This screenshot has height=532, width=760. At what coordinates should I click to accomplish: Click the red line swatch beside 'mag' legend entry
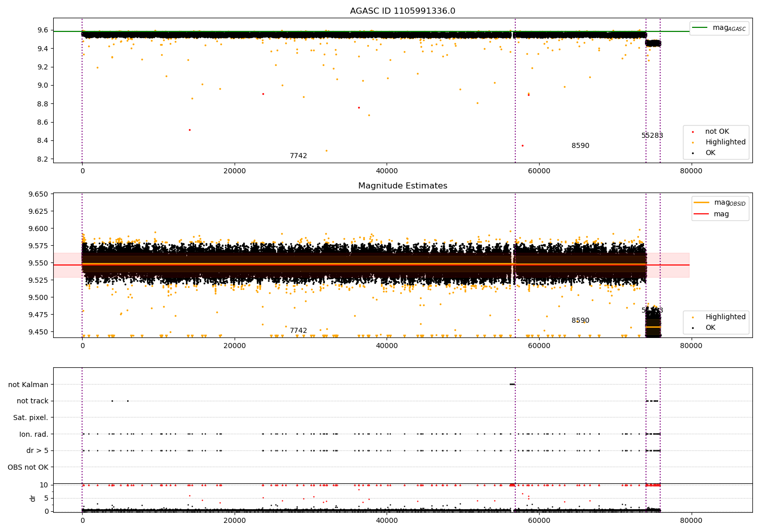[701, 214]
